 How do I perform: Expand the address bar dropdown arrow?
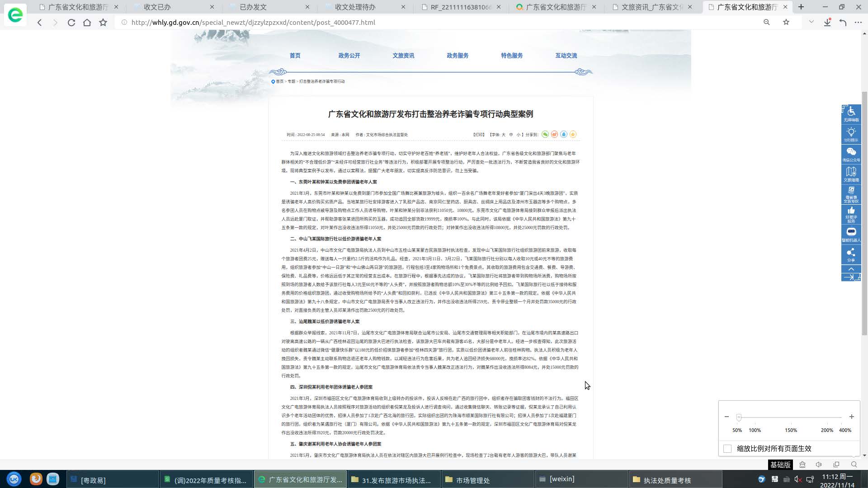(810, 22)
